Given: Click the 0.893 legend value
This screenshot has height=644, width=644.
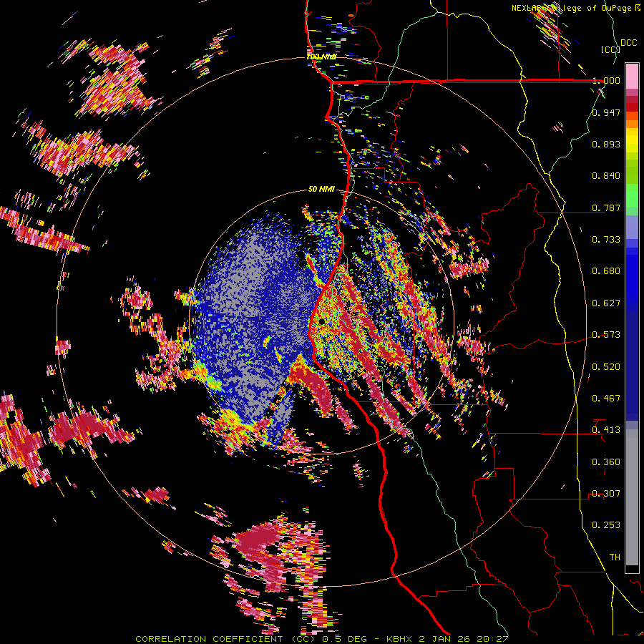Looking at the screenshot, I should (606, 144).
